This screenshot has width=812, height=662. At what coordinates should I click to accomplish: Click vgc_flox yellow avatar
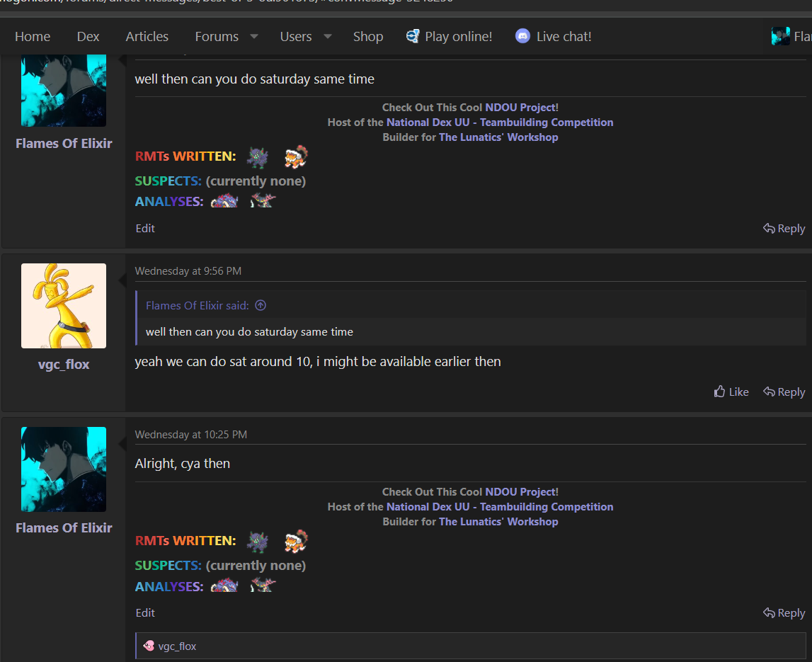(x=64, y=306)
